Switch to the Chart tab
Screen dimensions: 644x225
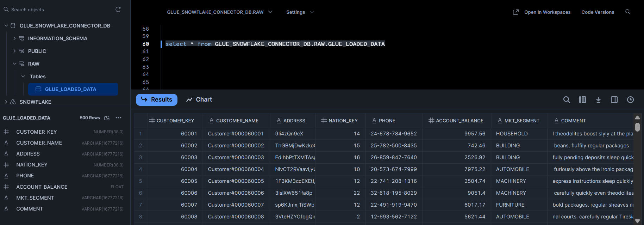[x=199, y=100]
